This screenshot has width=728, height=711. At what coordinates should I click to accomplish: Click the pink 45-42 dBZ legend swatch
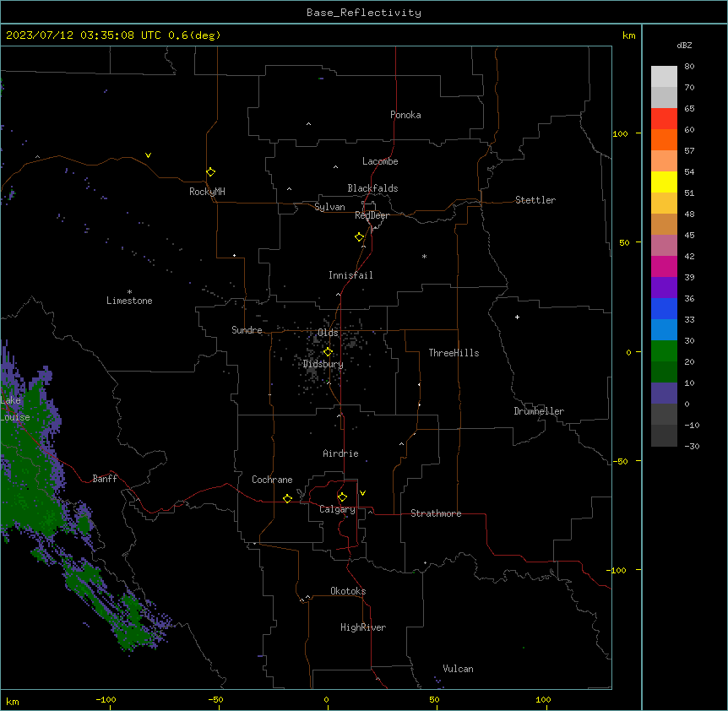click(x=664, y=246)
